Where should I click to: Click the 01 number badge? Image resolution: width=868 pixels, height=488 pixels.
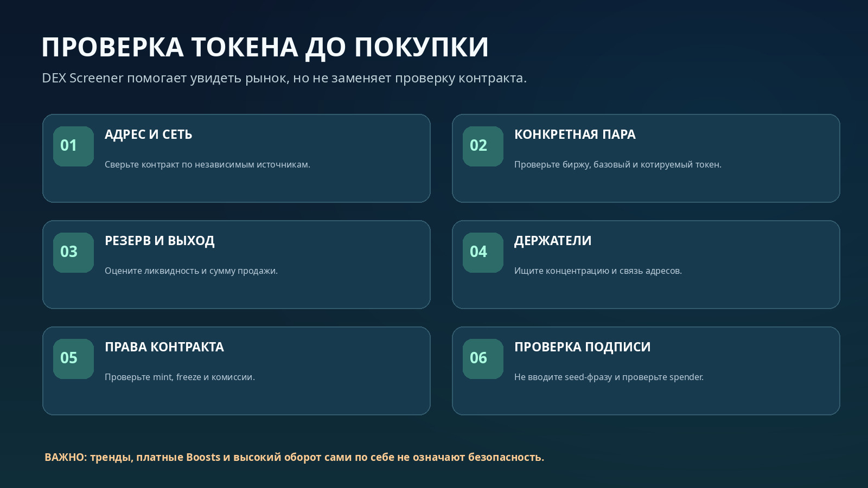pyautogui.click(x=73, y=146)
